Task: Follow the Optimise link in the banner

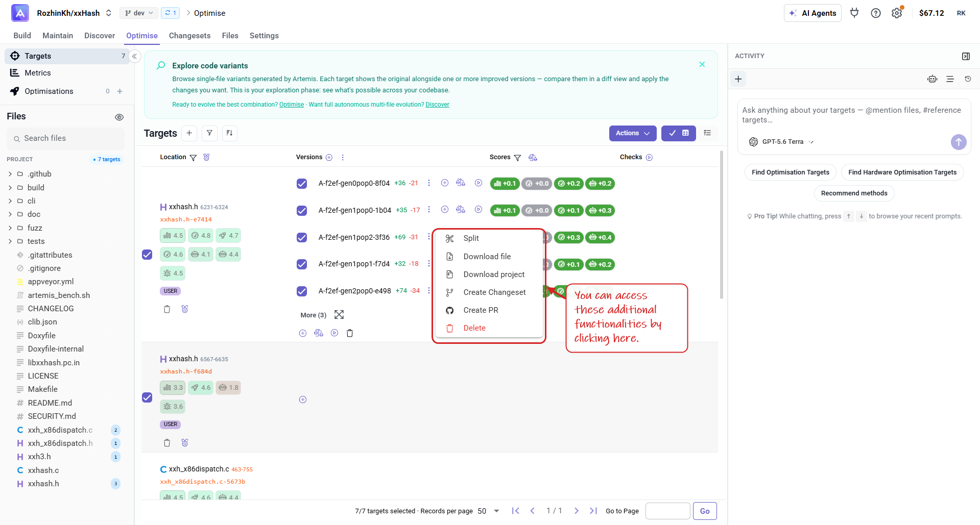Action: 292,105
